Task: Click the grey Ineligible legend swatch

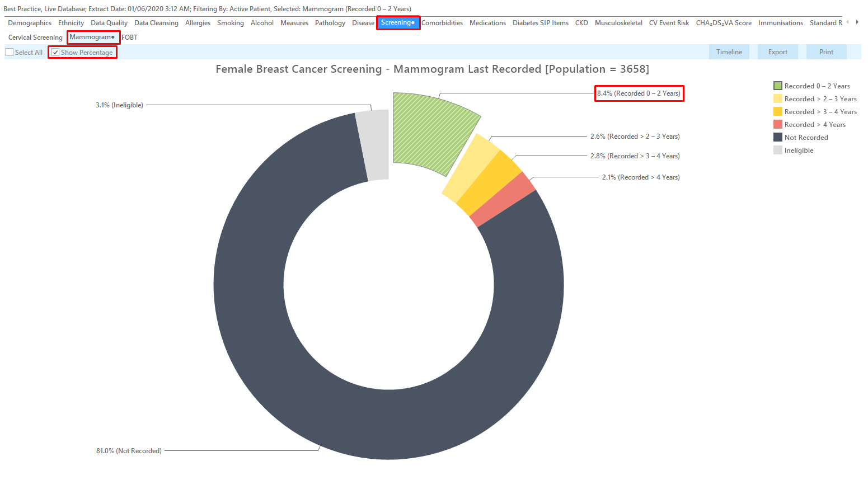Action: pos(777,150)
